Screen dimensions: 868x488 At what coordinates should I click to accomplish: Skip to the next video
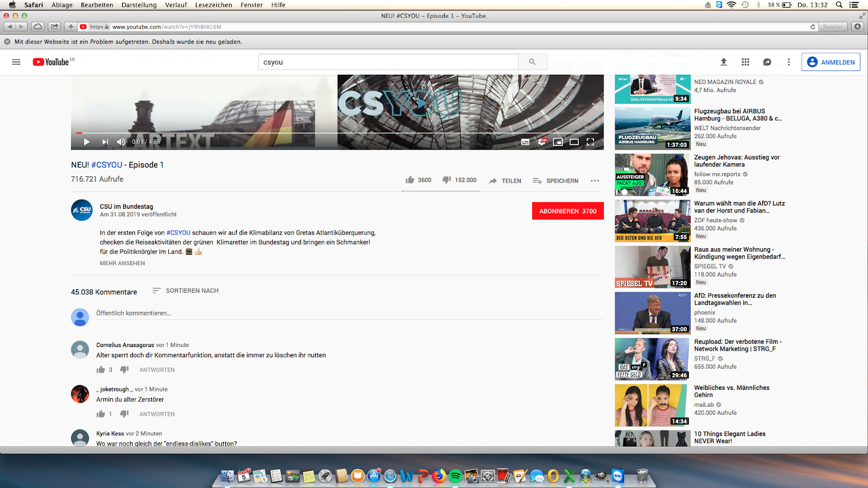point(105,142)
